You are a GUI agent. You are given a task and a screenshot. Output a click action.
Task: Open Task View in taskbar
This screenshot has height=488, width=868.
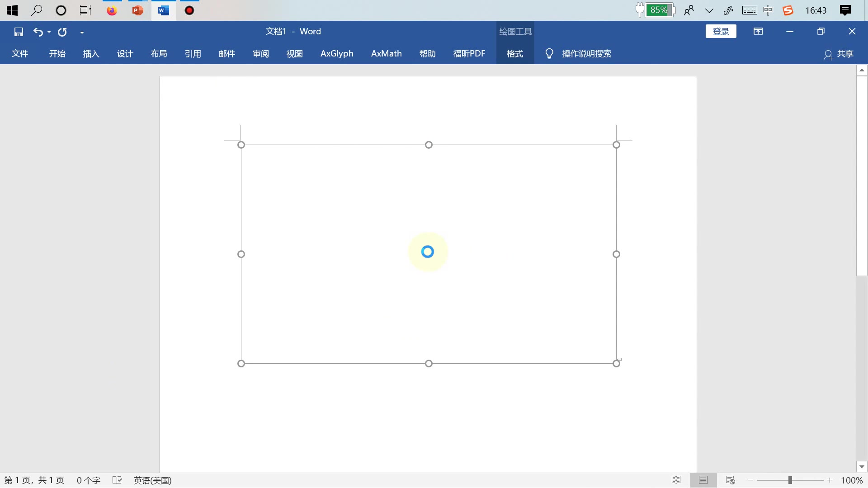(x=85, y=10)
